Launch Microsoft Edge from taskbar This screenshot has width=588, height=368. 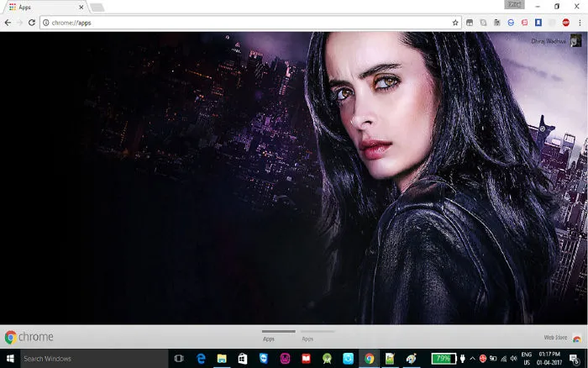point(201,359)
